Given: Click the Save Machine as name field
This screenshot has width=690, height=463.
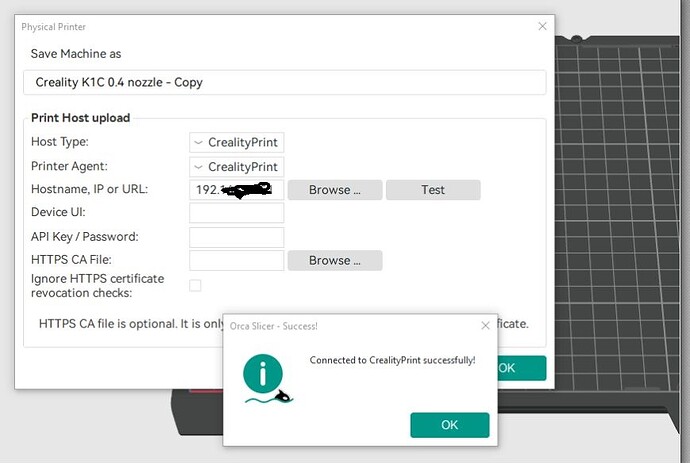Looking at the screenshot, I should pyautogui.click(x=285, y=82).
